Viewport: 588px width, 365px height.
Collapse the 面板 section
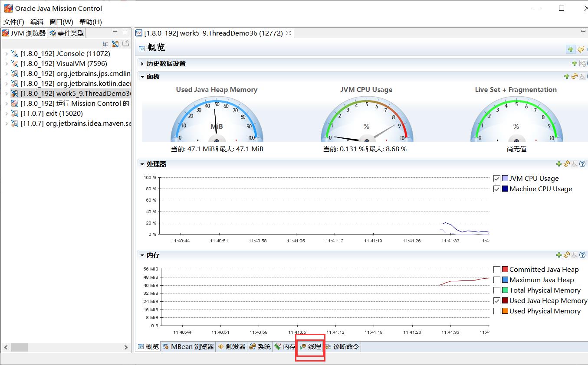tap(142, 77)
